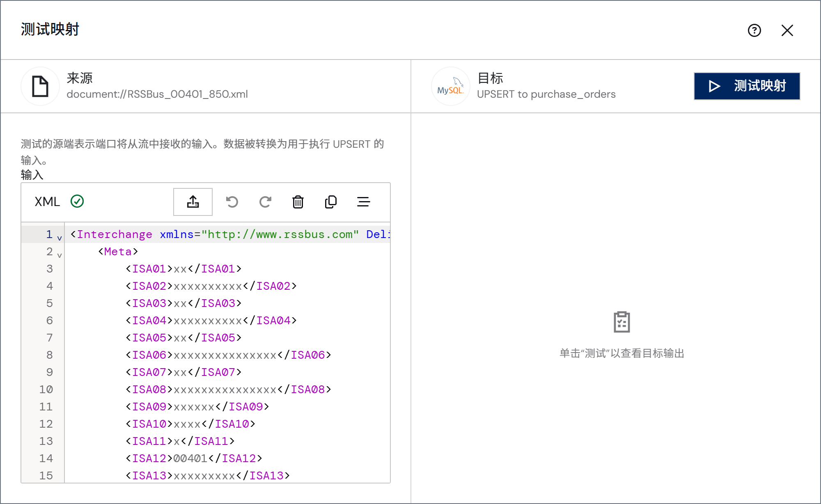This screenshot has width=821, height=504.
Task: Undo the last edit in XML editor
Action: tap(232, 202)
